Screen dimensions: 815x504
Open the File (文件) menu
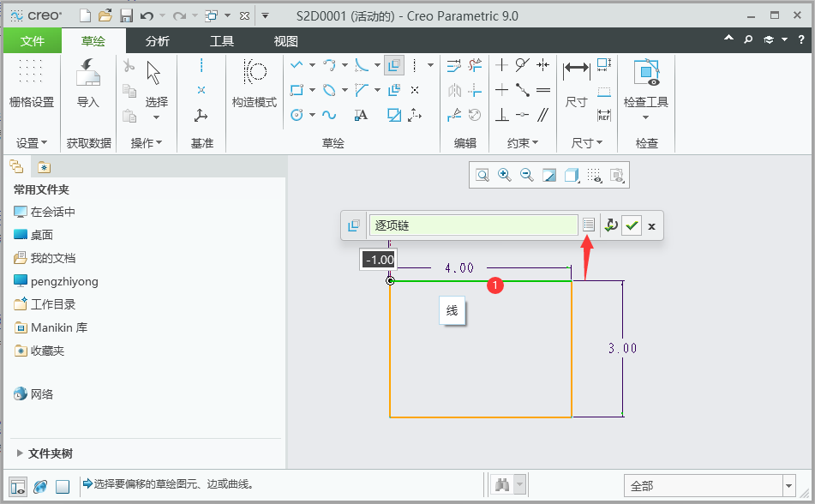[x=33, y=41]
